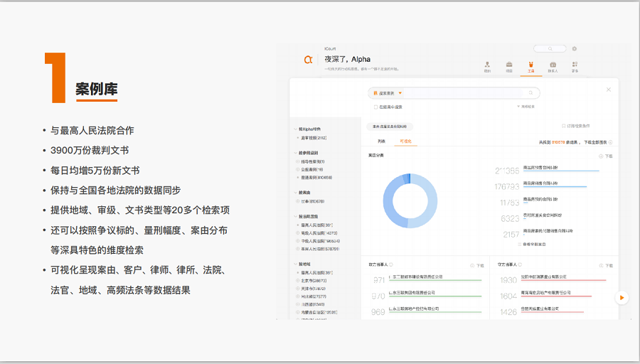The image size is (640, 364).
Task: Click the 1604 defendant company row
Action: (x=545, y=295)
